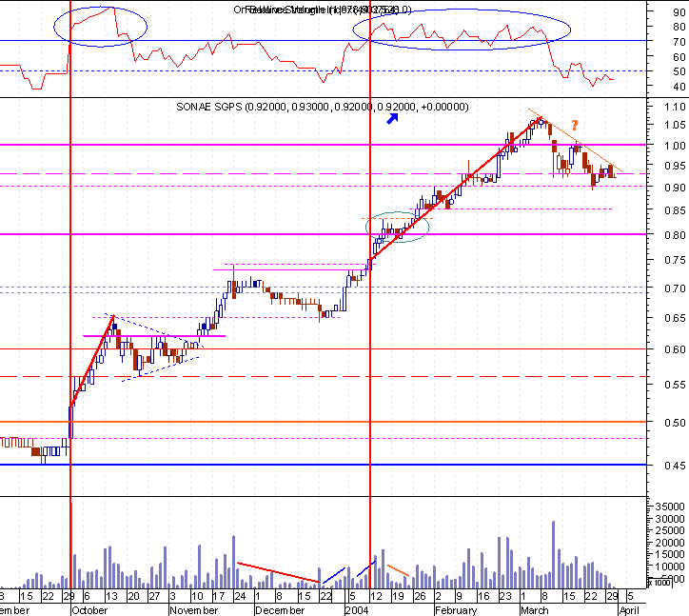The image size is (689, 616).
Task: Click the 0.60 price axis label
Action: (x=675, y=349)
